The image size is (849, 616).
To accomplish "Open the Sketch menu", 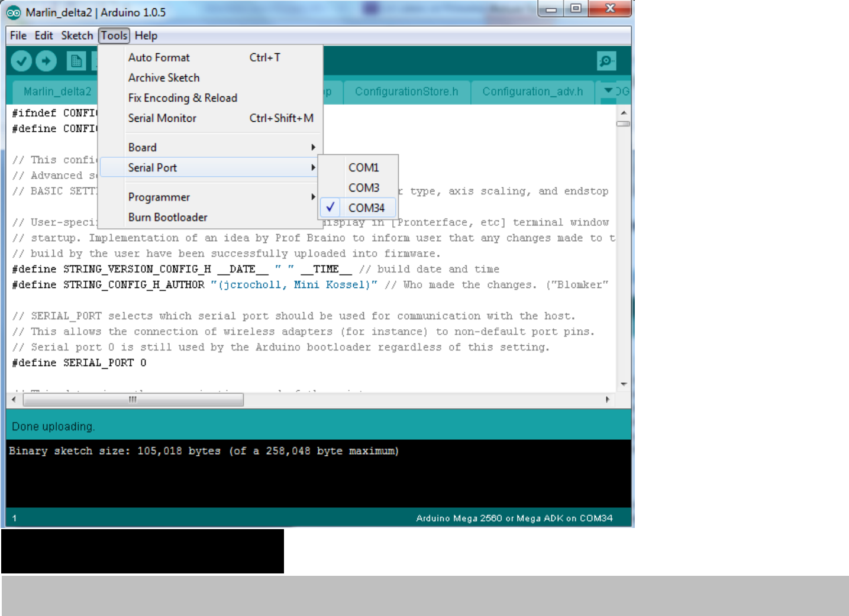I will 77,35.
